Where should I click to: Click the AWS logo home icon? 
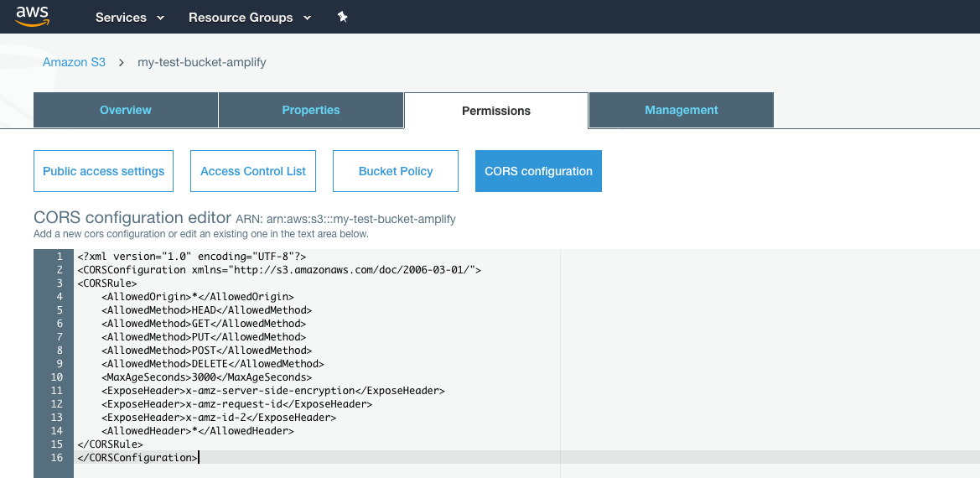tap(33, 17)
